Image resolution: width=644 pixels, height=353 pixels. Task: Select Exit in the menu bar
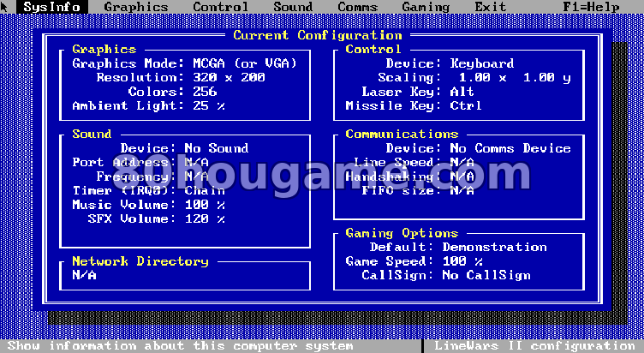(491, 7)
